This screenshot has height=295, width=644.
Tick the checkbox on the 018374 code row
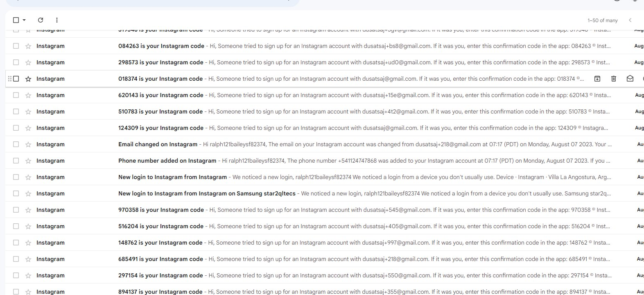point(16,79)
